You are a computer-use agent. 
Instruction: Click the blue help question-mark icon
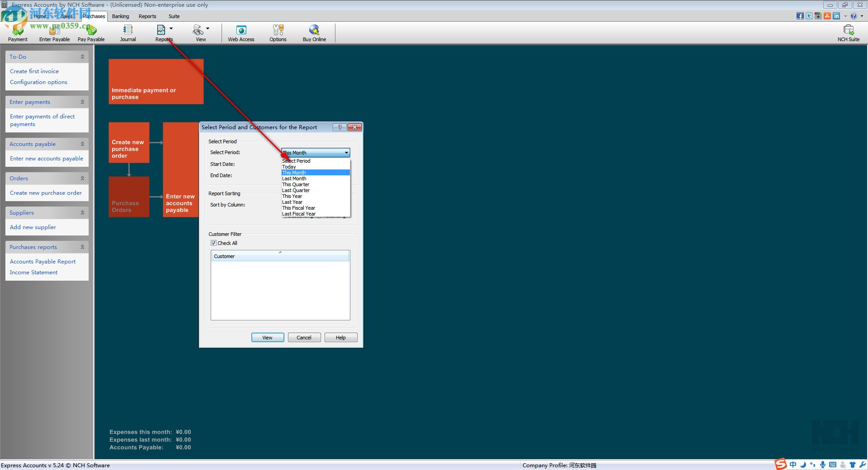(x=854, y=16)
